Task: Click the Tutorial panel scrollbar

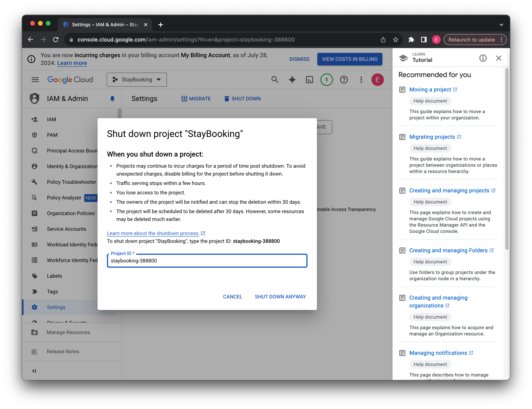Action: 507,158
